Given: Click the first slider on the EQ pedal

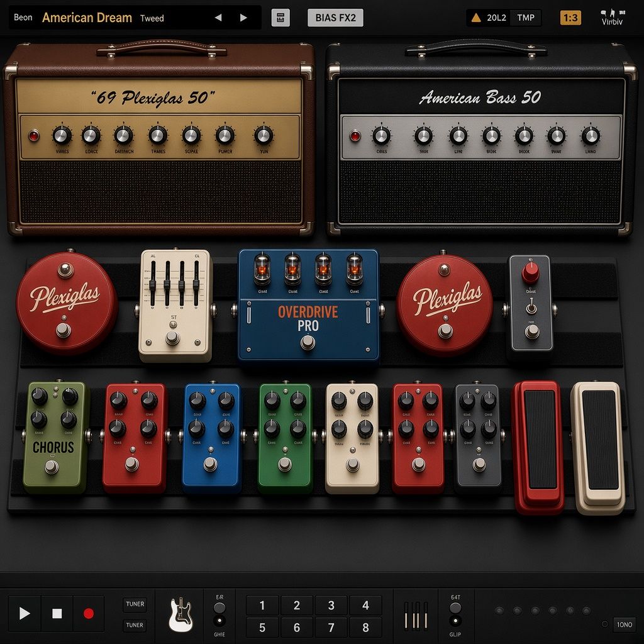Looking at the screenshot, I should click(x=153, y=284).
